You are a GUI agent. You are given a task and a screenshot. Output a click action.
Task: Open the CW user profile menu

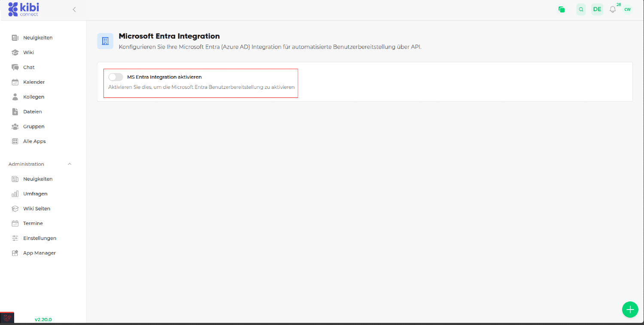click(628, 9)
